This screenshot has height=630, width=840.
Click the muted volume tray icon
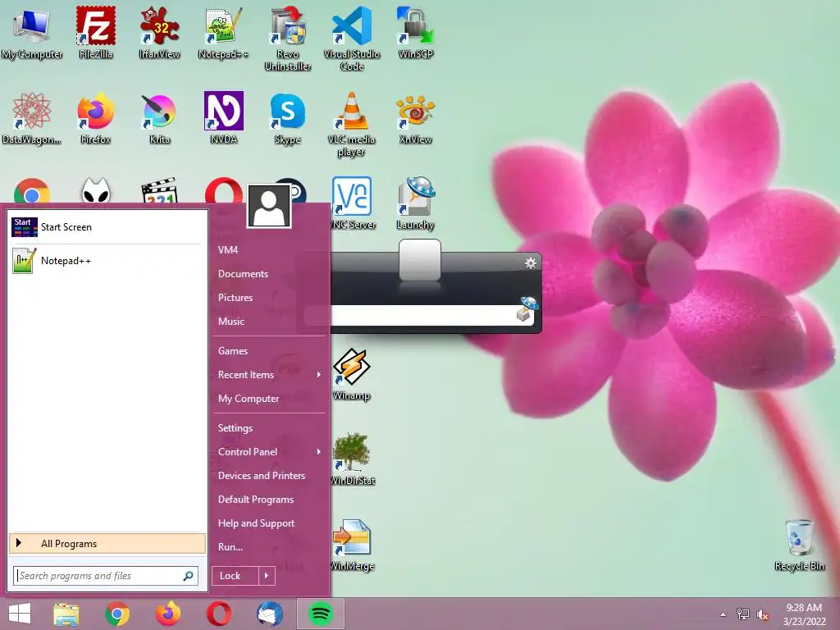(762, 614)
